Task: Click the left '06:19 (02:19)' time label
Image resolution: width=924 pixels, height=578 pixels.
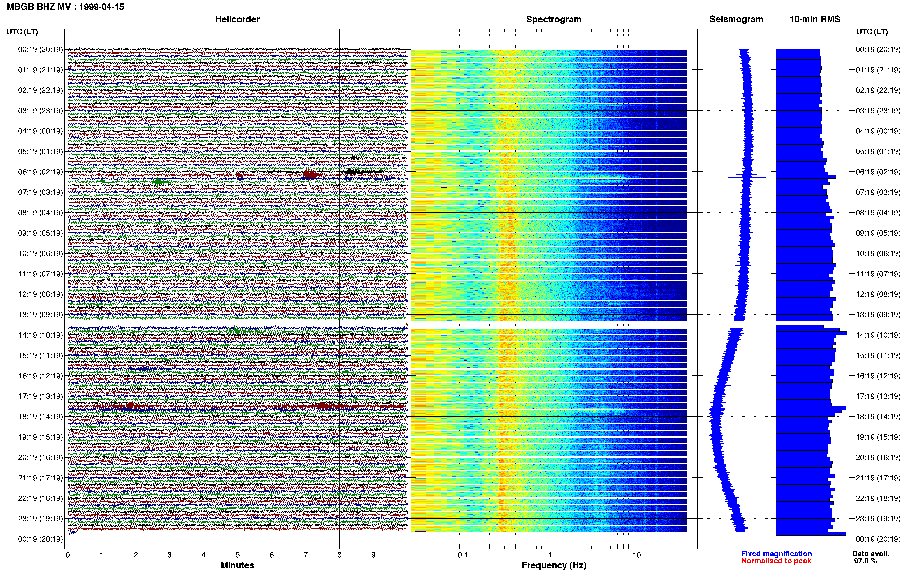Action: 40,172
